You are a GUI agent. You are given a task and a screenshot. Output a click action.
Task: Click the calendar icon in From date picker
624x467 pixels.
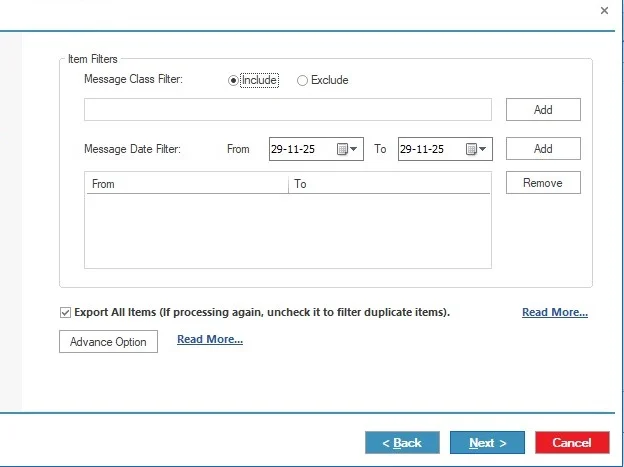342,149
